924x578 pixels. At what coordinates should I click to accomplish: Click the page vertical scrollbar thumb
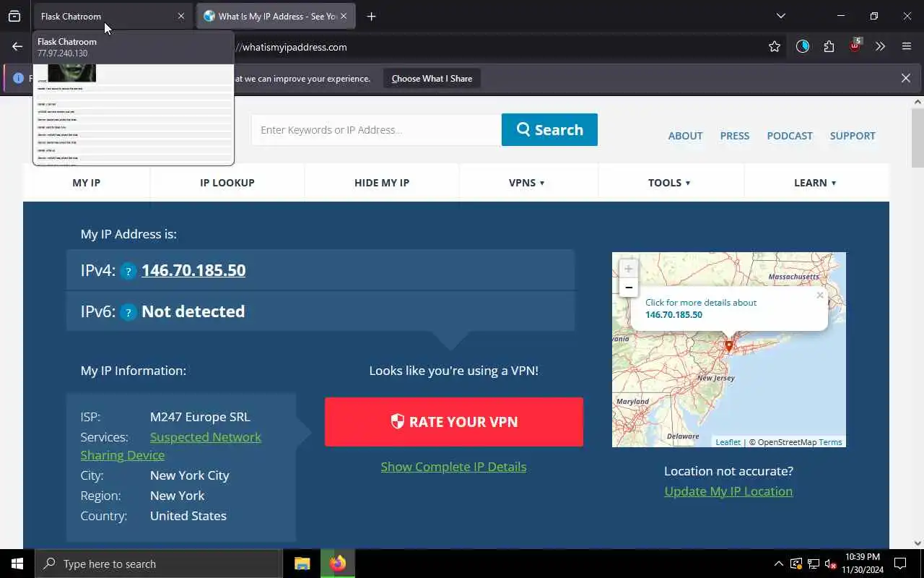coord(918,137)
